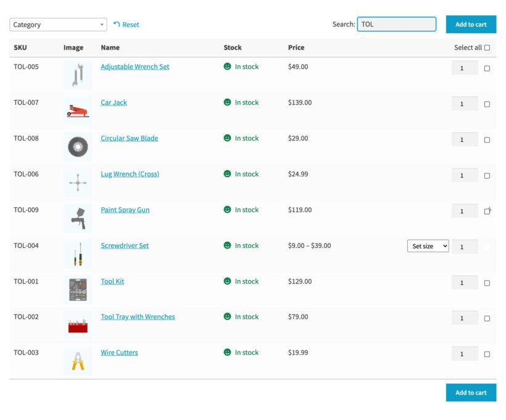Image resolution: width=506 pixels, height=420 pixels.
Task: Check the Circular Saw Blade checkbox
Action: pos(487,140)
